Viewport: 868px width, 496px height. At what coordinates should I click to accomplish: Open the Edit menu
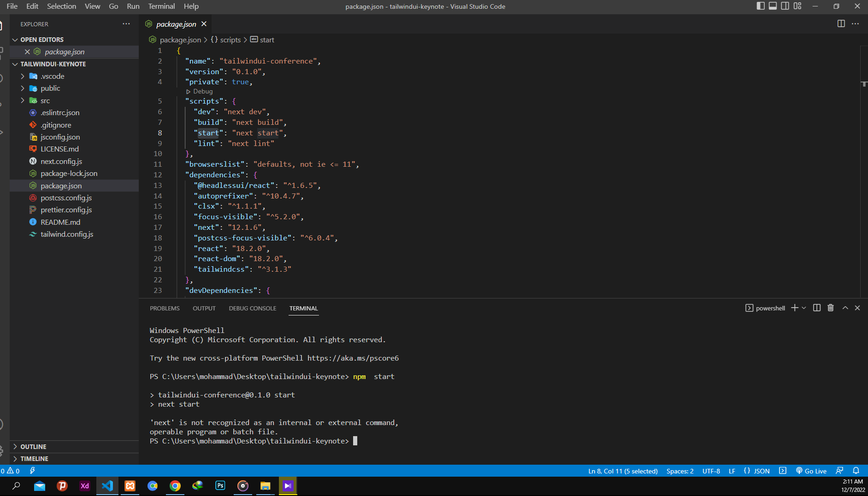coord(32,6)
